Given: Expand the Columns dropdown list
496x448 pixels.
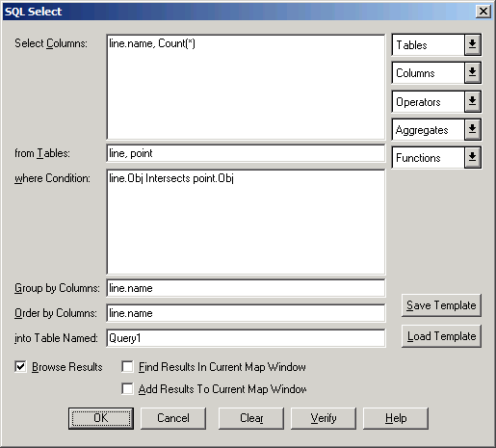Looking at the screenshot, I should click(472, 73).
